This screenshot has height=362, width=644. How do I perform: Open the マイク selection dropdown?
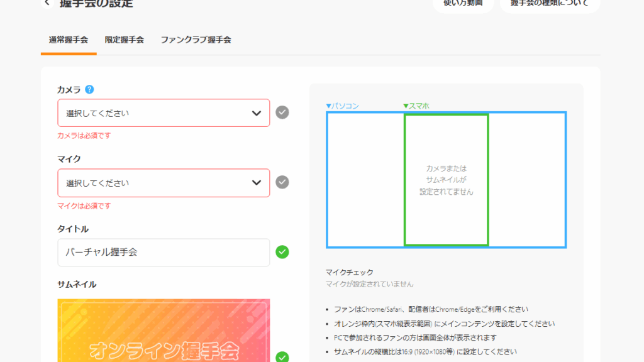tap(157, 183)
